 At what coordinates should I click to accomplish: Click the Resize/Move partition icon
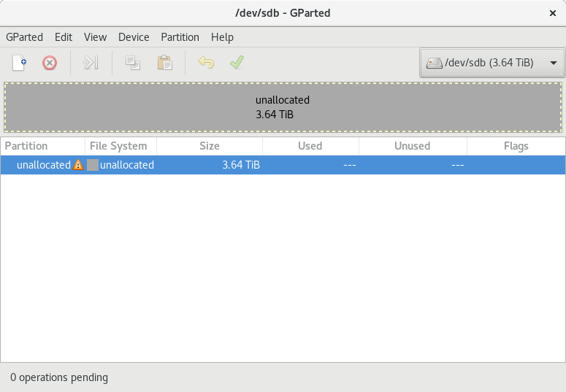[x=91, y=63]
